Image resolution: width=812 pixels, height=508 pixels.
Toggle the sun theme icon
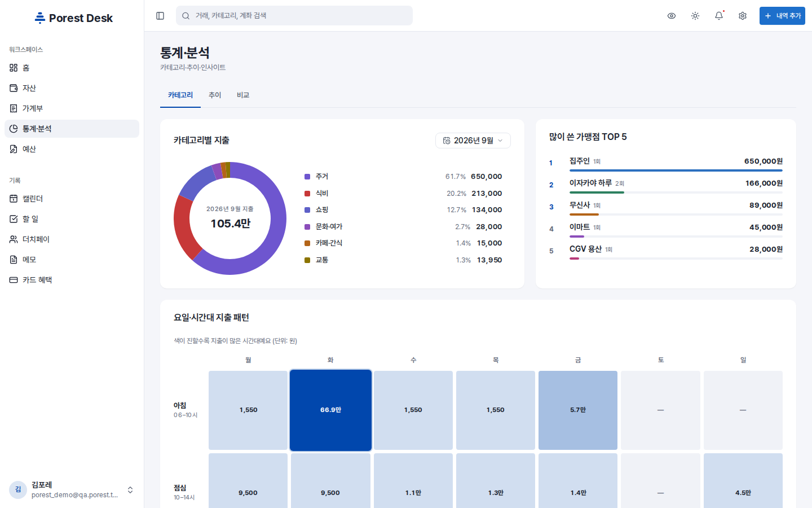[x=695, y=16]
